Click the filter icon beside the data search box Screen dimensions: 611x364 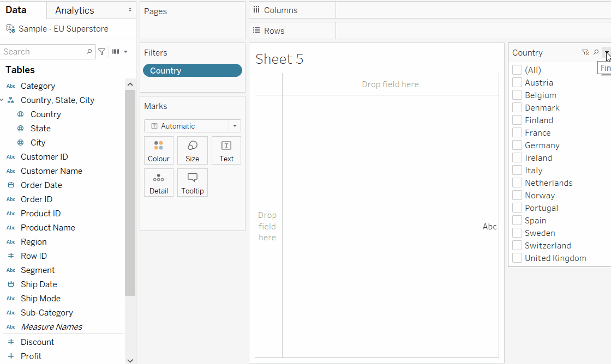point(101,51)
